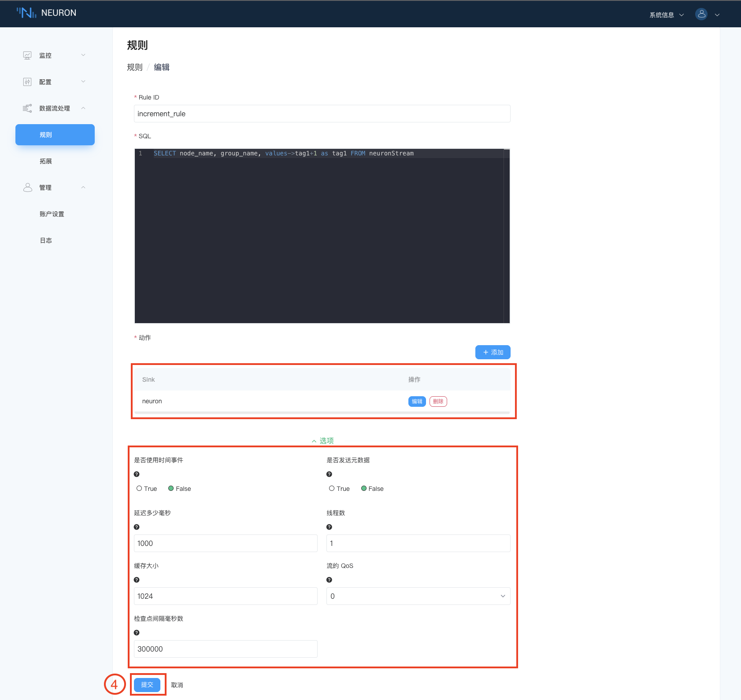The width and height of the screenshot is (741, 700).
Task: Show help icon for 延迟多少毫秒
Action: tap(137, 527)
